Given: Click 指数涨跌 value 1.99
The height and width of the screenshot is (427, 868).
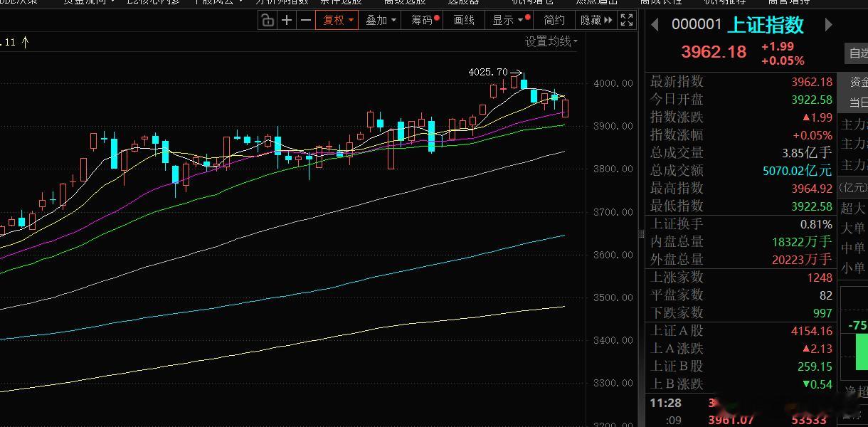Looking at the screenshot, I should pyautogui.click(x=817, y=117).
